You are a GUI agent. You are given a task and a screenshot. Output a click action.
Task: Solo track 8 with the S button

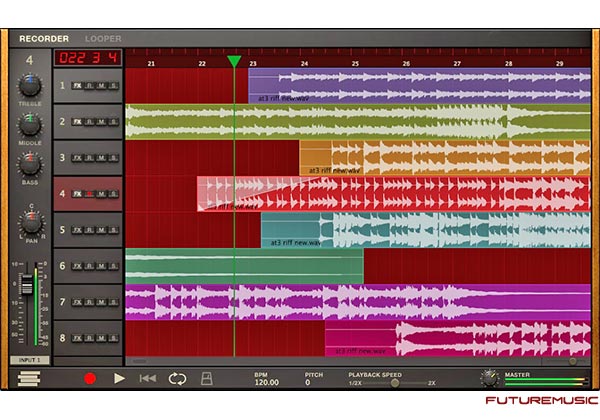[113, 338]
